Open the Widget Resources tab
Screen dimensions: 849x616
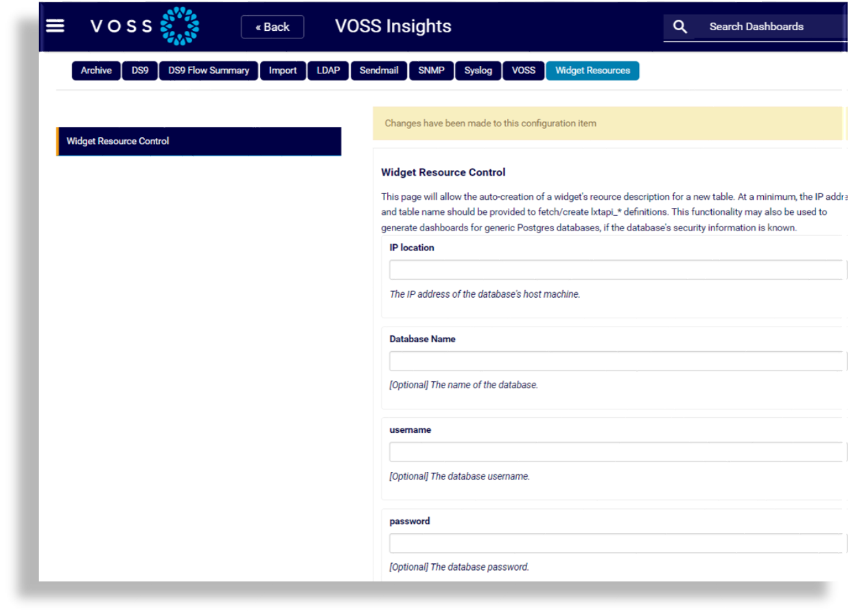tap(592, 71)
